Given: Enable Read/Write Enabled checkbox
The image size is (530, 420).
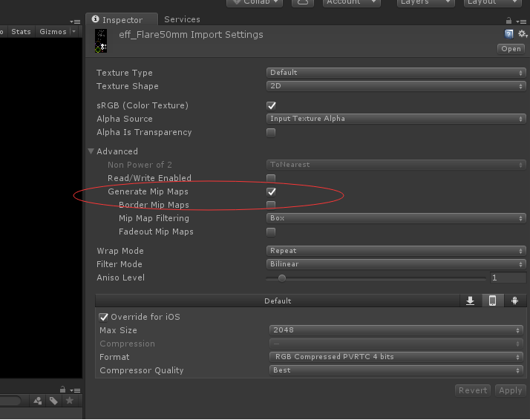Looking at the screenshot, I should (271, 178).
